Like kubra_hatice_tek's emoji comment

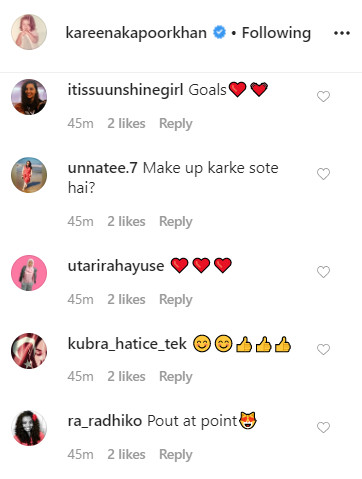coord(323,350)
